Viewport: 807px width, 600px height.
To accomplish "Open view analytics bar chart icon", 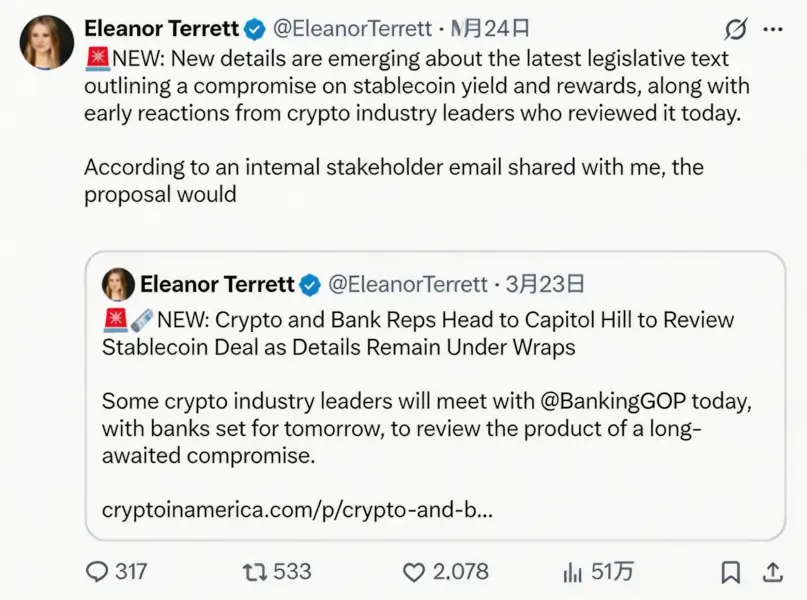I will coord(573,572).
